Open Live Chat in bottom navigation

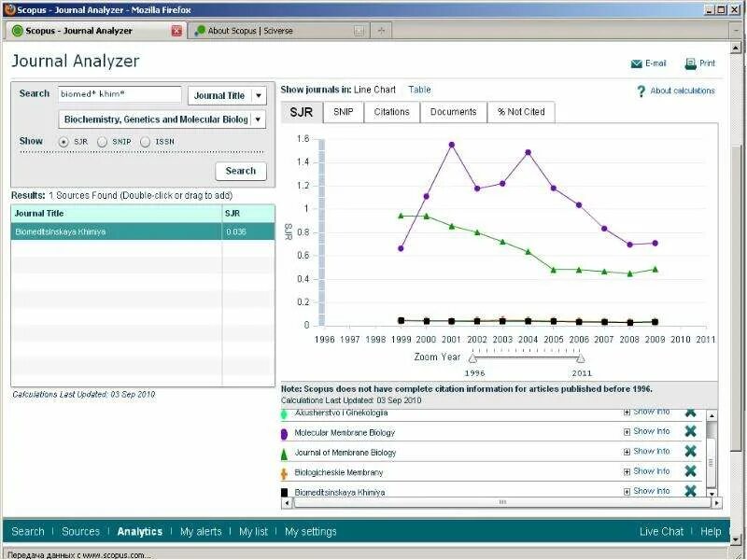click(661, 531)
